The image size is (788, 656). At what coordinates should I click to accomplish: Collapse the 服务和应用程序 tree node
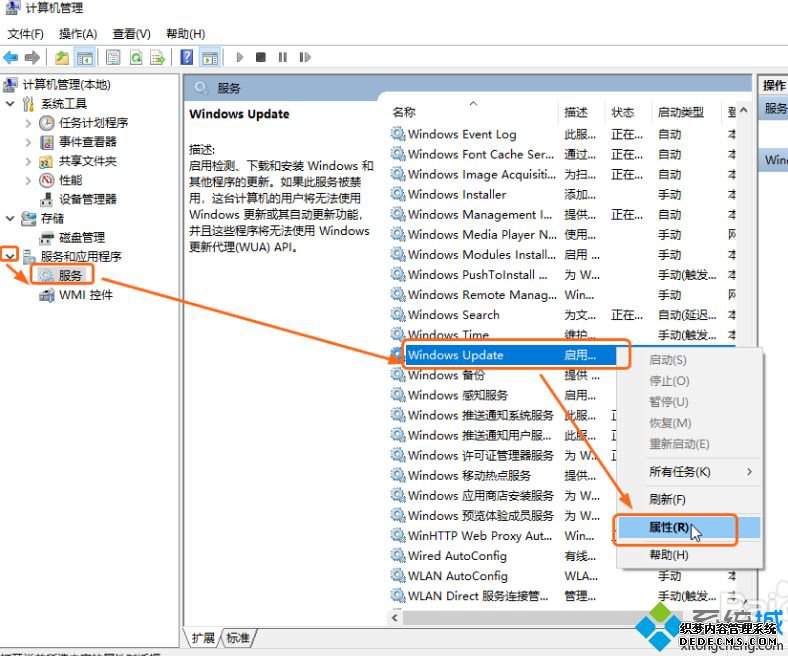11,256
